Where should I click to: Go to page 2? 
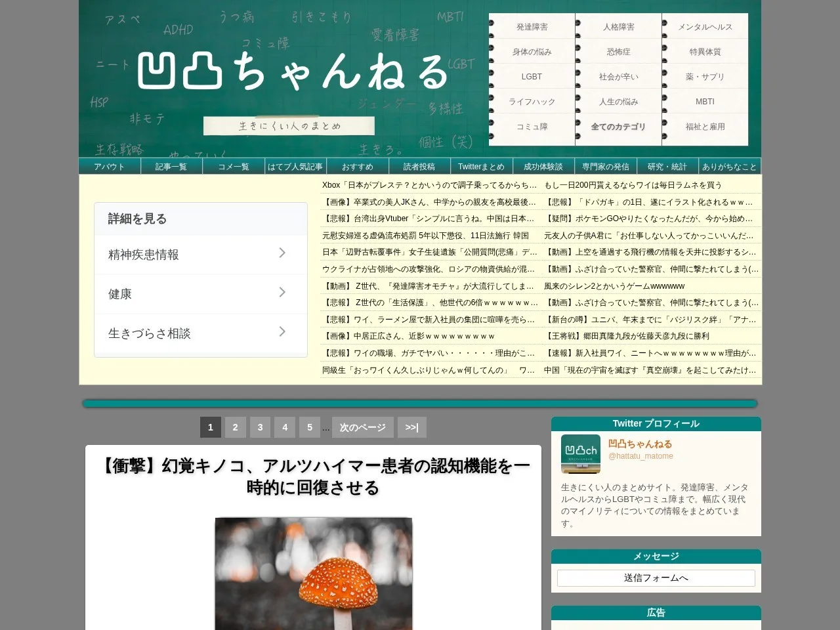click(x=236, y=427)
